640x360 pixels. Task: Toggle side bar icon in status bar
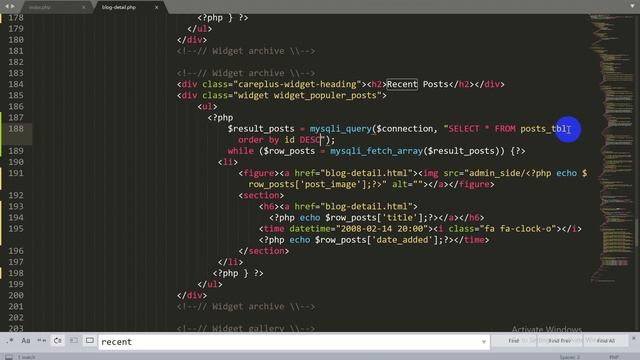point(9,357)
